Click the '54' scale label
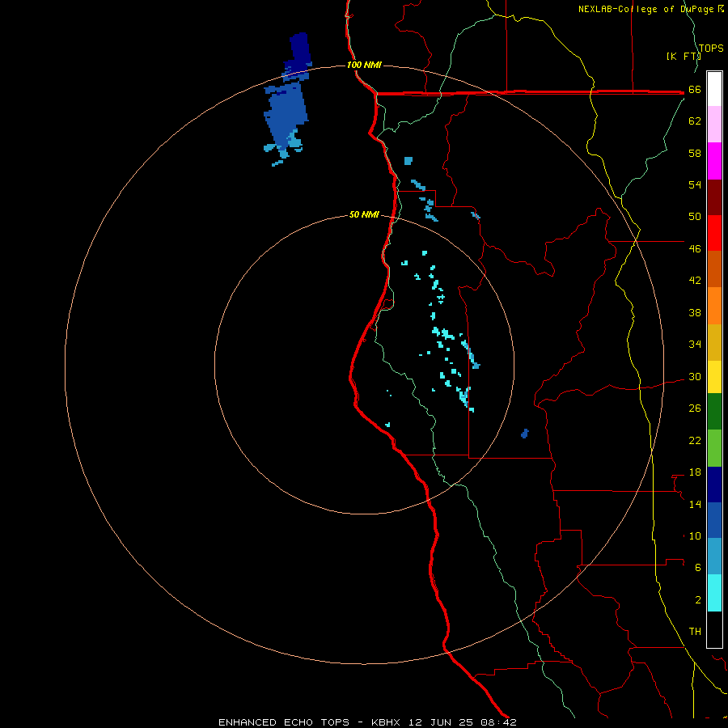The height and width of the screenshot is (728, 728). [x=695, y=184]
